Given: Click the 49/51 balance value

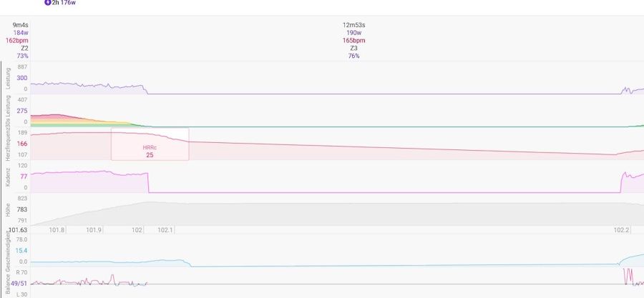Looking at the screenshot, I should pyautogui.click(x=19, y=284).
